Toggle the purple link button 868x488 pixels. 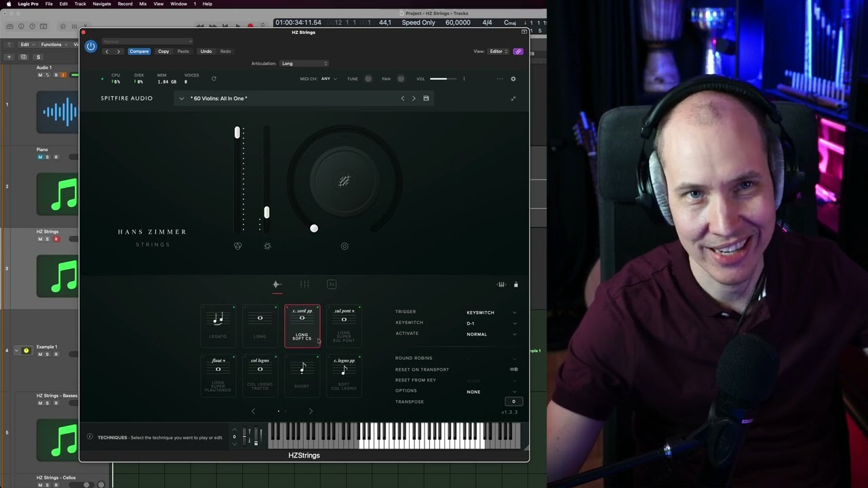point(518,52)
